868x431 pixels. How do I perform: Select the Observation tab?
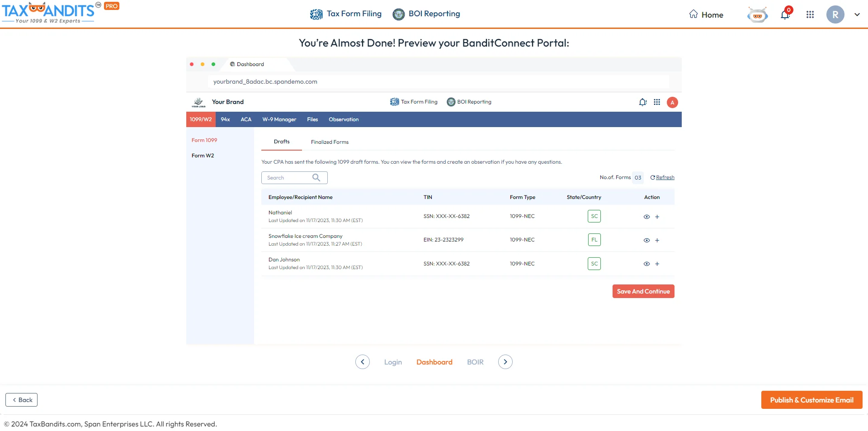click(x=344, y=119)
